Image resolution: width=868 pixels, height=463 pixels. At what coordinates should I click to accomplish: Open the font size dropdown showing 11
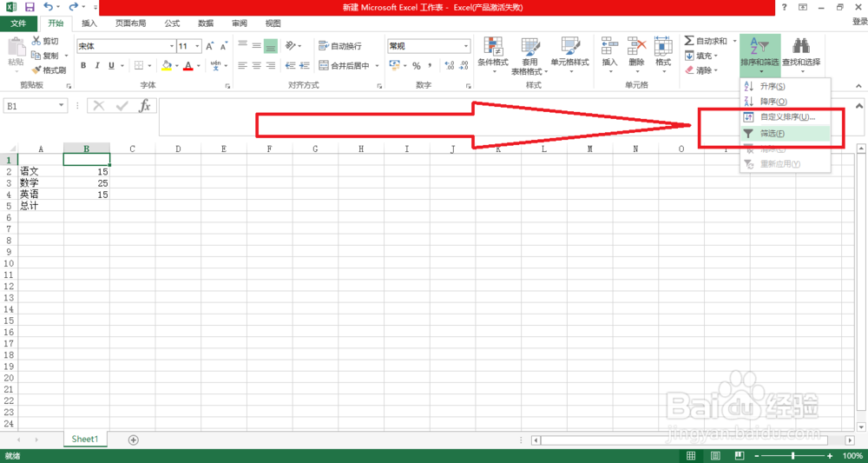pyautogui.click(x=198, y=47)
